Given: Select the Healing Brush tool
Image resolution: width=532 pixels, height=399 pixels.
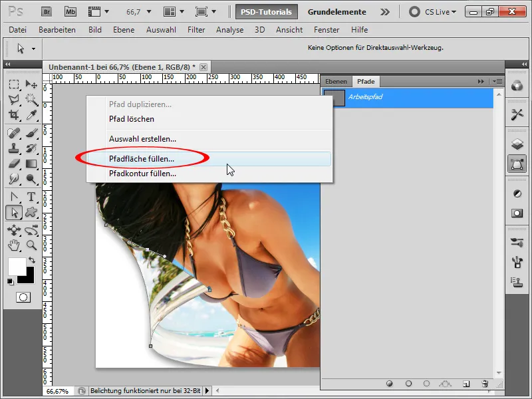Looking at the screenshot, I should click(14, 132).
